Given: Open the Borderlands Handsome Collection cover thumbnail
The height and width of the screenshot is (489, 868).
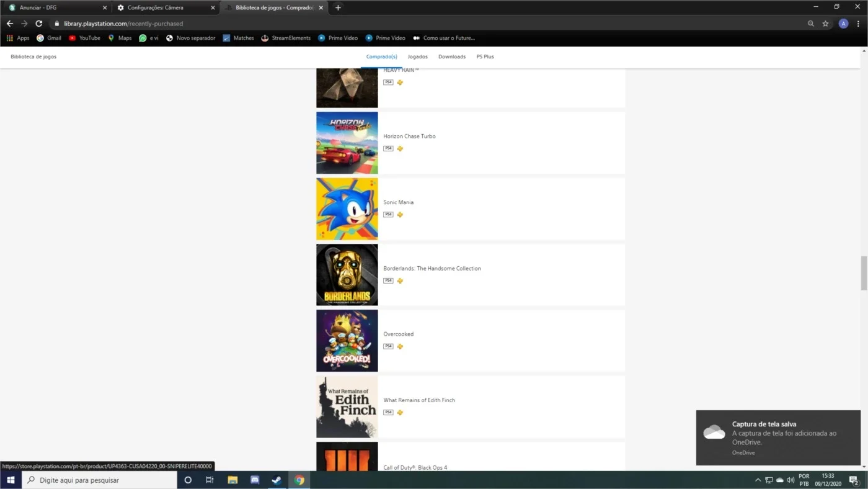Looking at the screenshot, I should 347,275.
